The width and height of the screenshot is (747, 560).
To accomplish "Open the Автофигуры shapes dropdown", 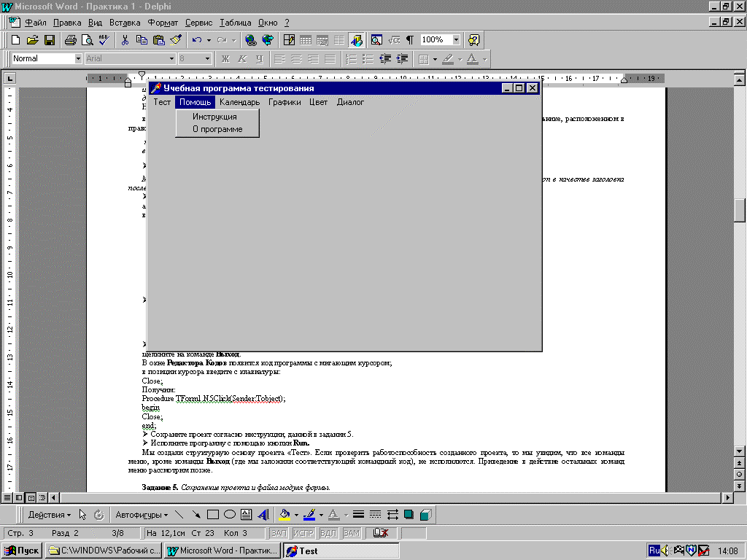I will (x=142, y=515).
